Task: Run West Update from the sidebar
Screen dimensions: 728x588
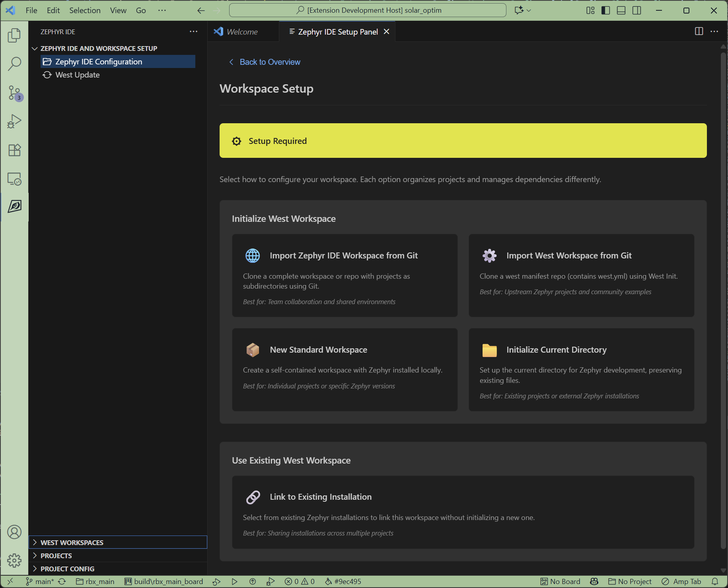Action: 118,75
